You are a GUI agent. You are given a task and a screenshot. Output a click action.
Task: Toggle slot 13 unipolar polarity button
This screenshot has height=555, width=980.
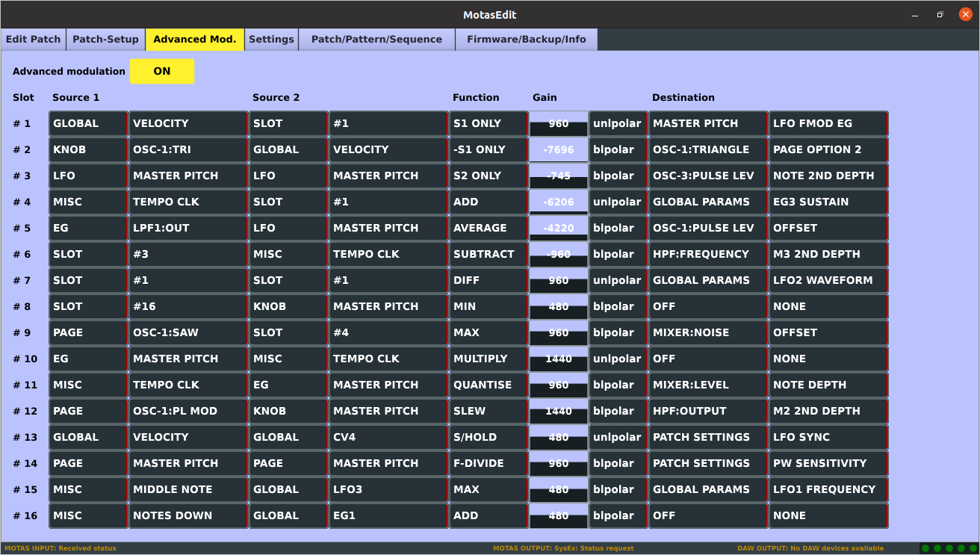point(617,438)
